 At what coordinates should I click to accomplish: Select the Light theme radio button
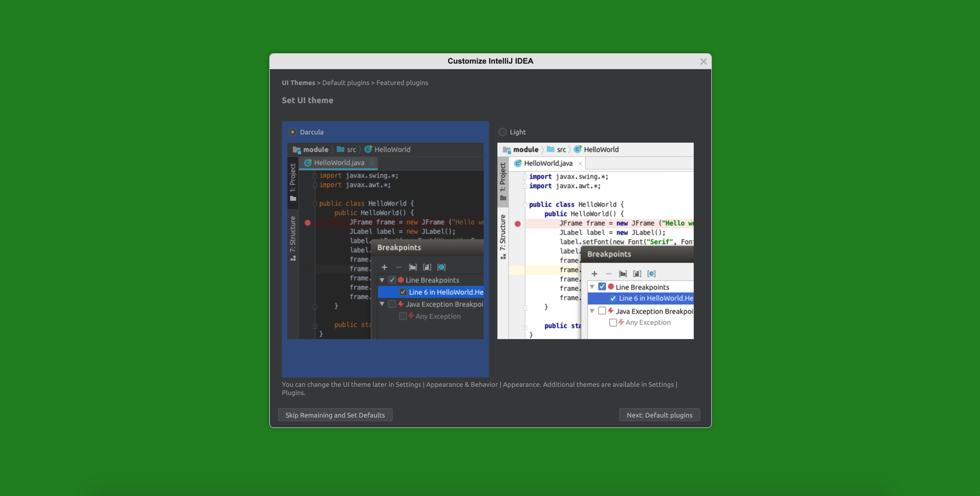[503, 132]
